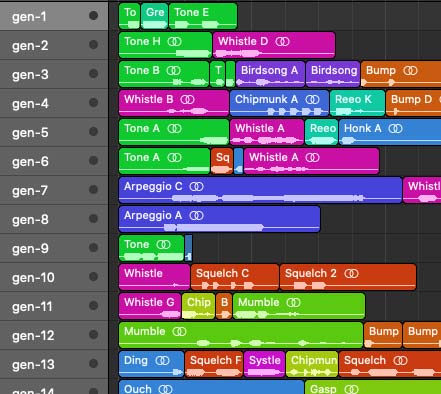The height and width of the screenshot is (394, 441).
Task: Select the Sq region in gen-6
Action: pyautogui.click(x=222, y=161)
